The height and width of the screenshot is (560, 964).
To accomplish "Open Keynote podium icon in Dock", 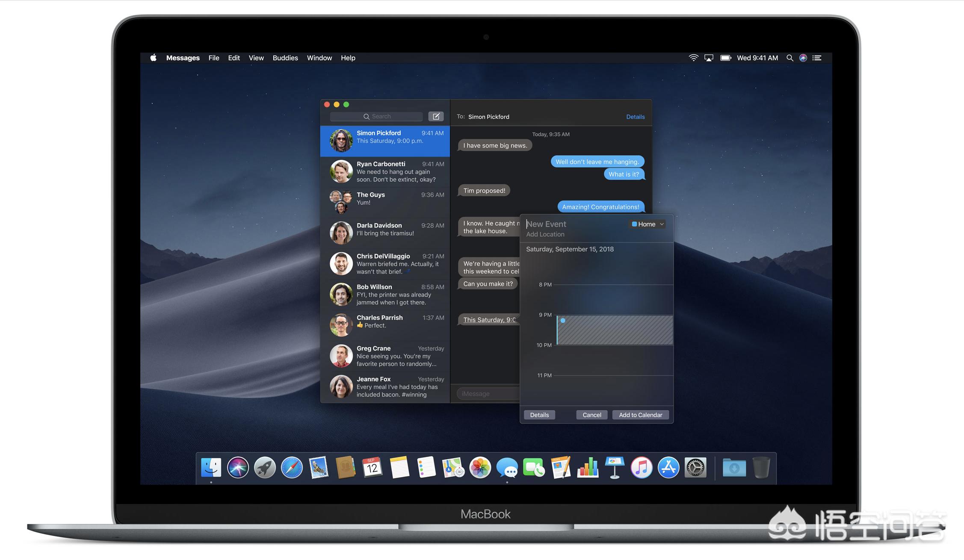I will point(615,467).
